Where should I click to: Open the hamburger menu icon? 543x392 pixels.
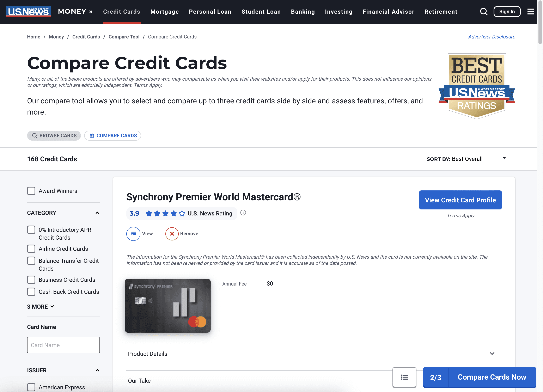click(x=530, y=12)
